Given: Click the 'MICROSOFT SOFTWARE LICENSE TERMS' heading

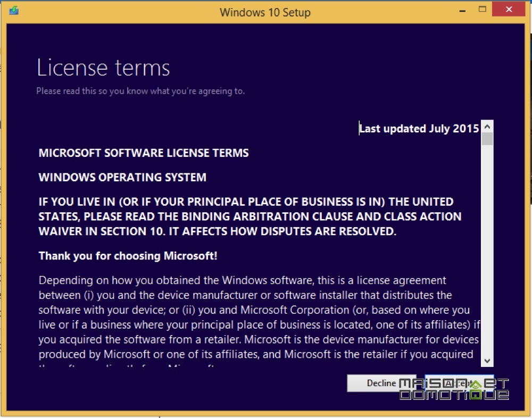Looking at the screenshot, I should tap(144, 153).
